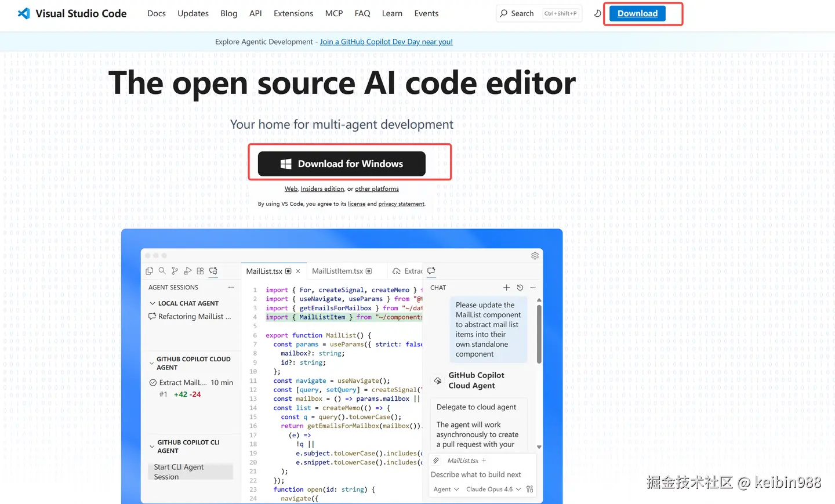835x504 pixels.
Task: Click the chat scrollbar down arrow
Action: pyautogui.click(x=539, y=447)
